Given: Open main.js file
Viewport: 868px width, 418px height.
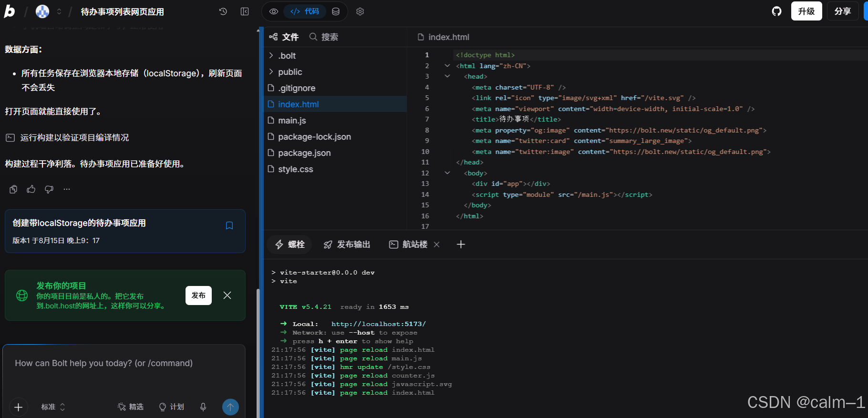Looking at the screenshot, I should [335, 121].
